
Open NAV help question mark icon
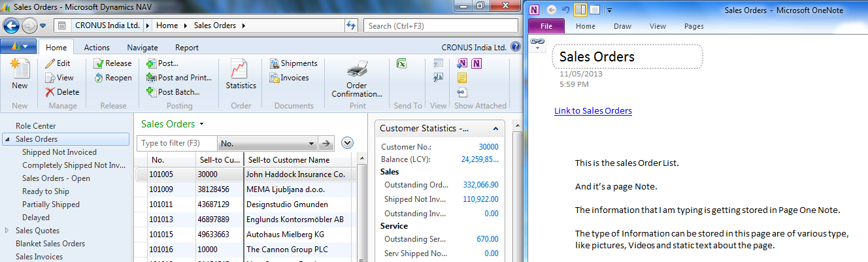click(516, 47)
